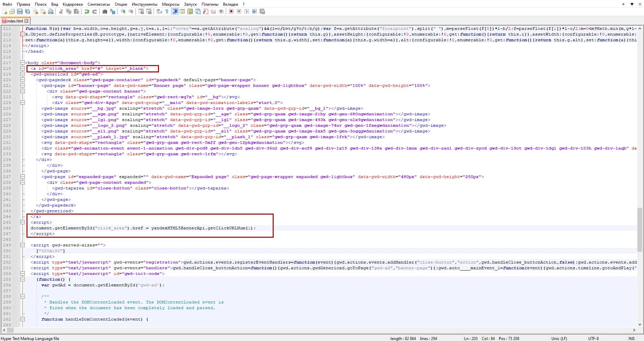Click the Cut scissors icon
This screenshot has height=341, width=644.
[x=61, y=12]
